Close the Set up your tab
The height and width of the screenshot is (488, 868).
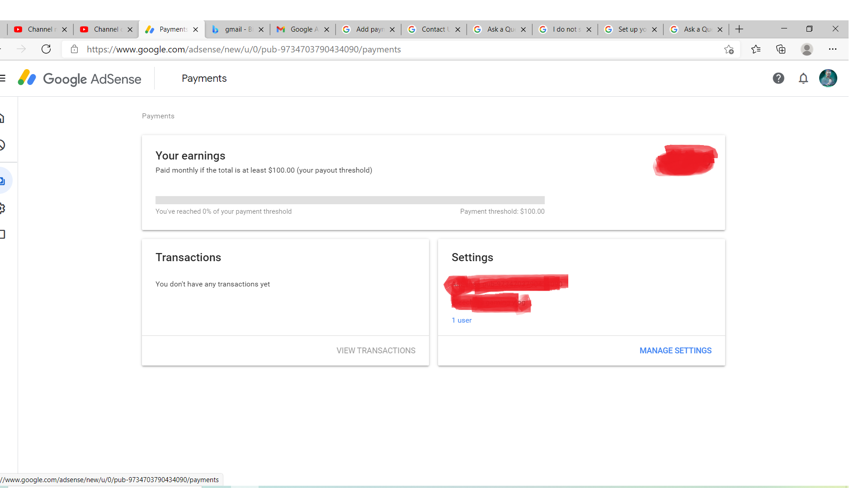[654, 30]
